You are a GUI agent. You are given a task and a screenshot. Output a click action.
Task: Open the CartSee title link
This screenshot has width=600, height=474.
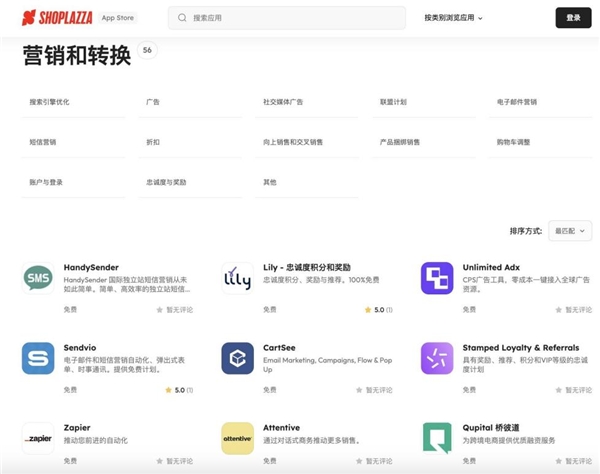point(279,347)
